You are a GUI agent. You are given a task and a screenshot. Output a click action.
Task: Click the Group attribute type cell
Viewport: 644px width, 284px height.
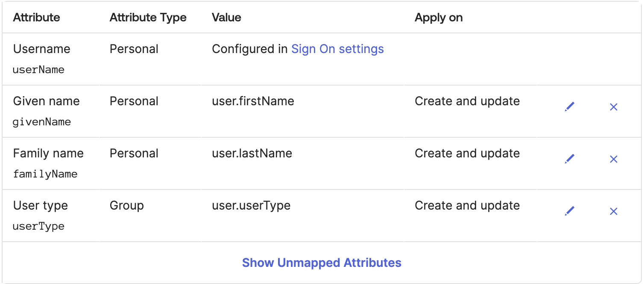click(126, 206)
